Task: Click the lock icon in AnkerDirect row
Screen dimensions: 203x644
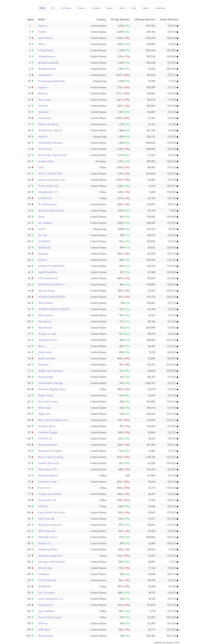Action: pos(178,38)
